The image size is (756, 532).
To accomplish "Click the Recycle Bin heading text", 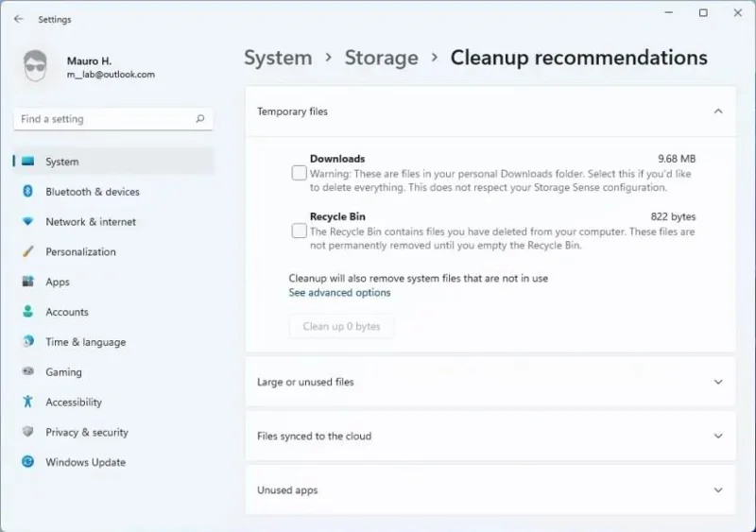I will tap(337, 216).
